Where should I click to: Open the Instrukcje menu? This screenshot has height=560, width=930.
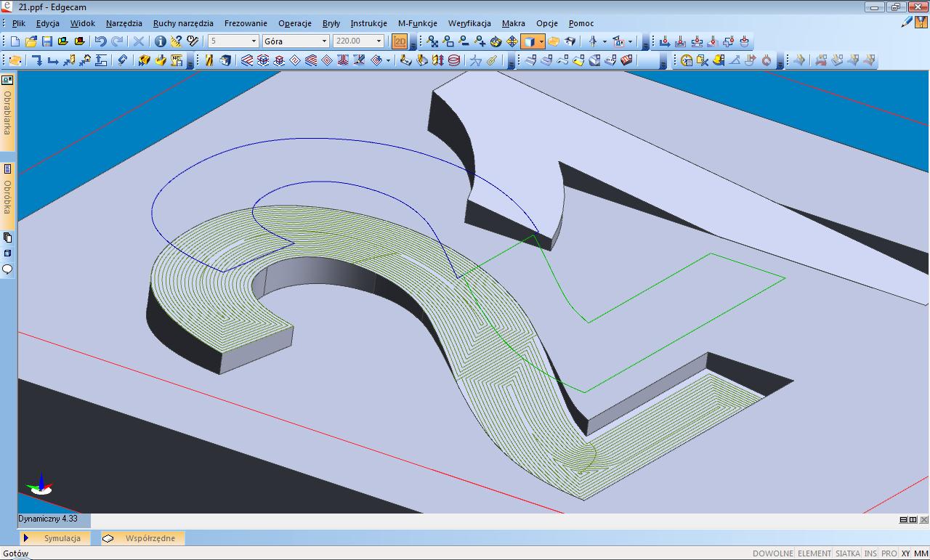tap(369, 23)
